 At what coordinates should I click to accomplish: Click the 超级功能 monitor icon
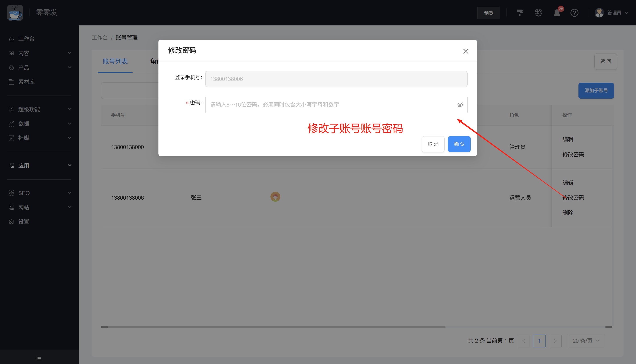click(x=12, y=109)
